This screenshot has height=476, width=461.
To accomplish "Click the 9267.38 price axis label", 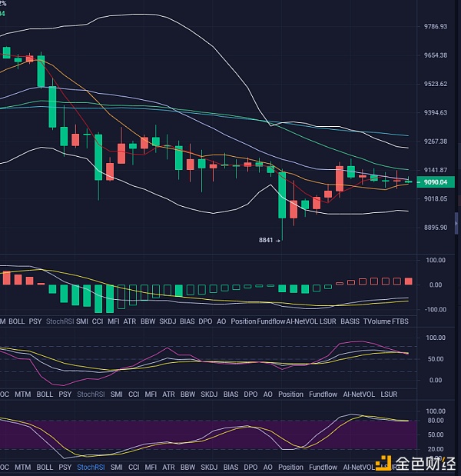I will 436,141.
